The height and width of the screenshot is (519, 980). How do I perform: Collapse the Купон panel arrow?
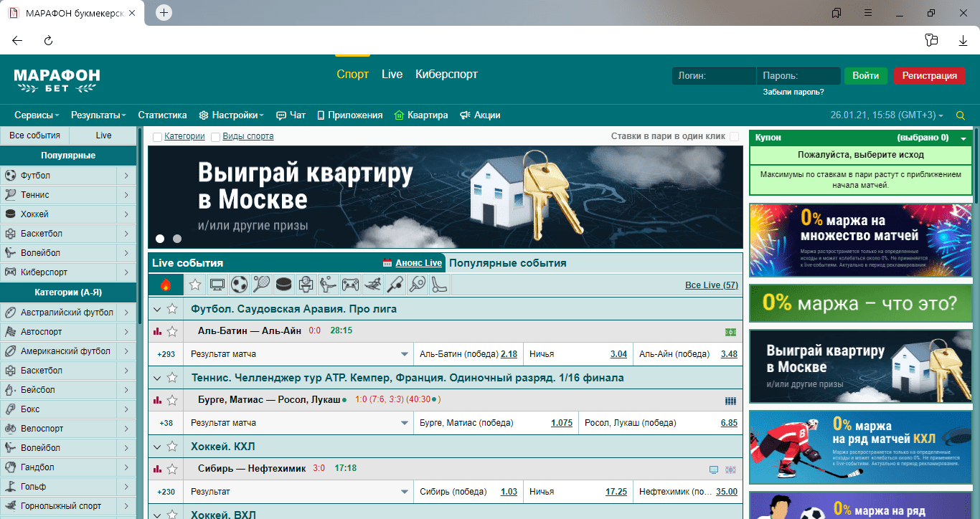(963, 138)
